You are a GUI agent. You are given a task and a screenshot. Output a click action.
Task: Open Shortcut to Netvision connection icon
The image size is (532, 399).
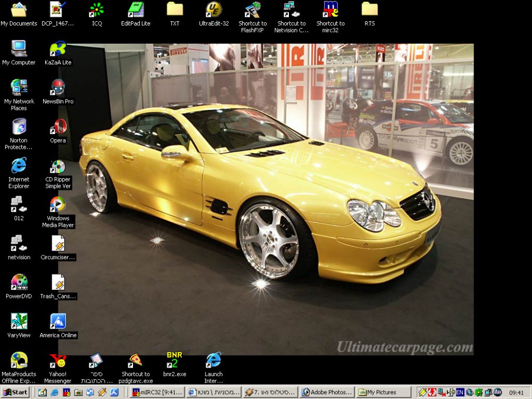point(292,18)
